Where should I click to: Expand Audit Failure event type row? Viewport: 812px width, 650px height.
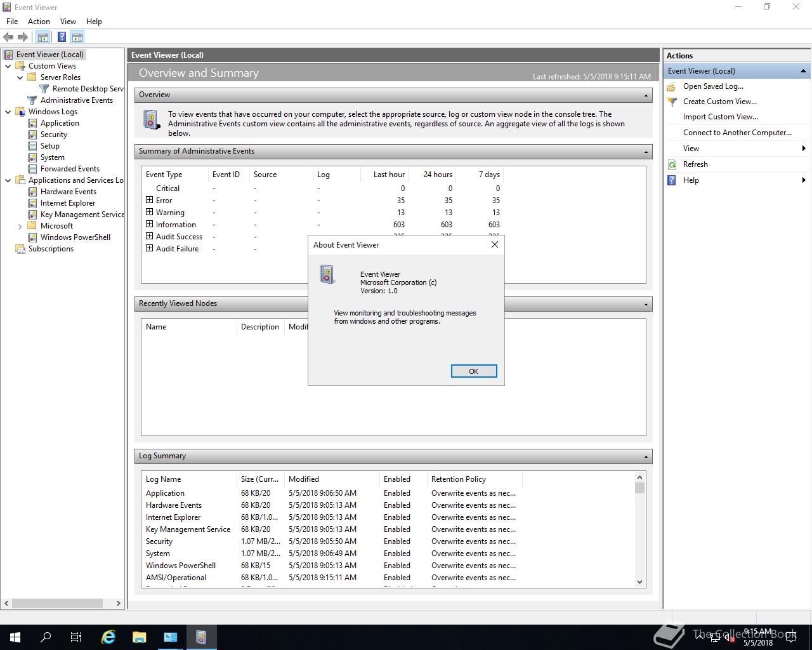150,248
